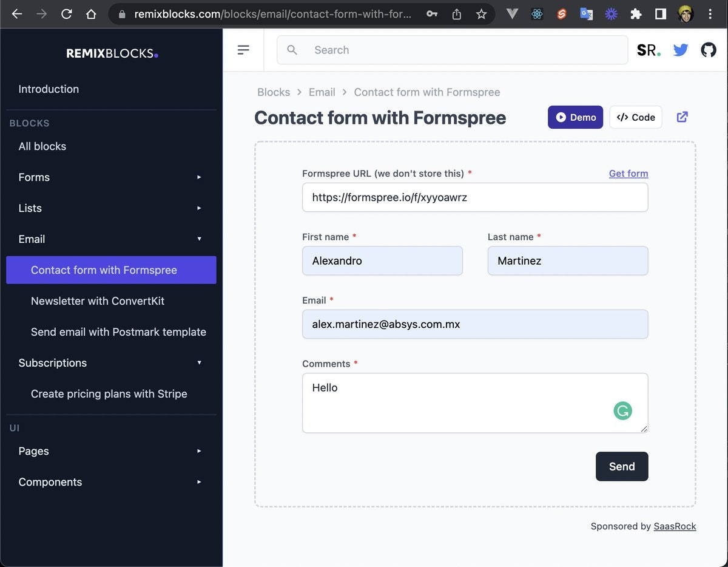Open Newsletter with ConvertKit block

click(111, 301)
